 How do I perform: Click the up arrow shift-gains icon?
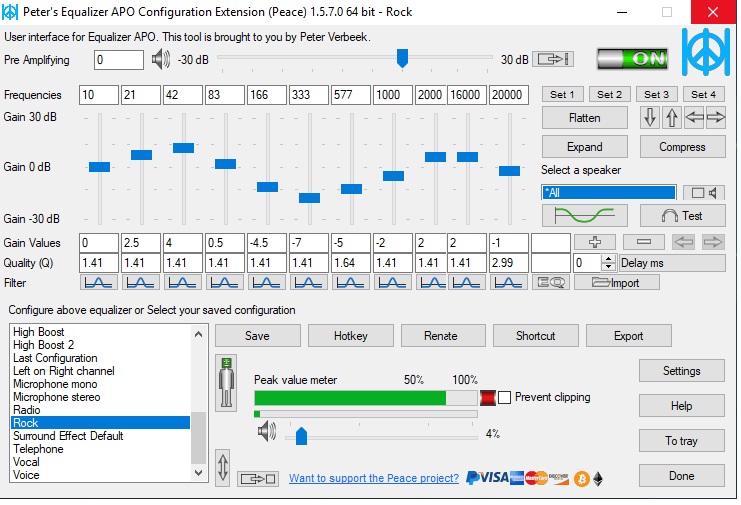(671, 118)
